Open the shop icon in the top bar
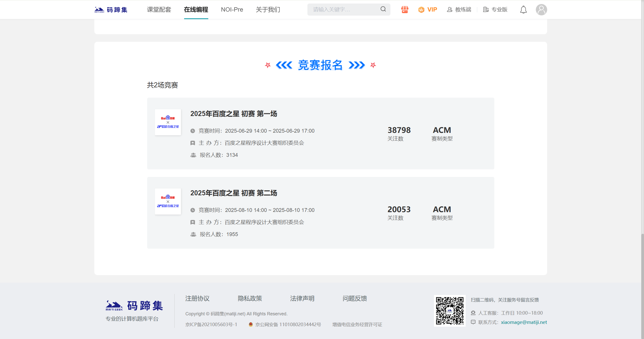This screenshot has width=644, height=339. [404, 9]
